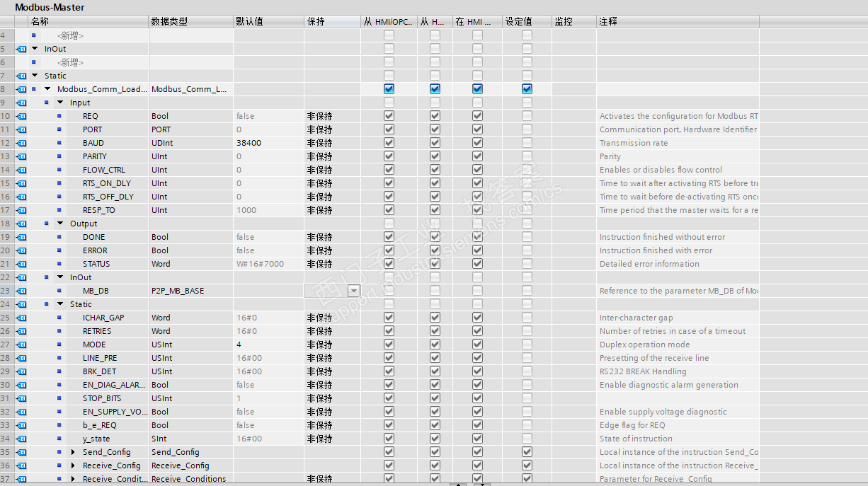
Task: Click the <新增> placeholder in row 6
Action: coord(70,62)
